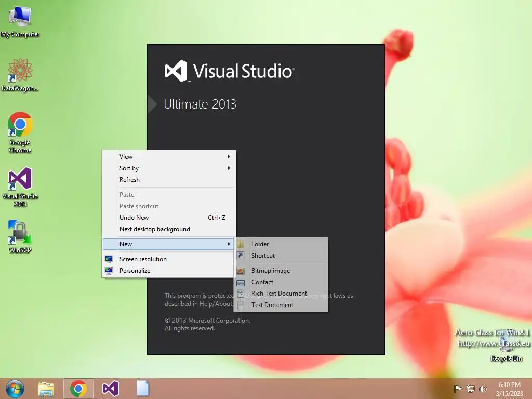Click the Folder icon in New submenu

point(241,244)
